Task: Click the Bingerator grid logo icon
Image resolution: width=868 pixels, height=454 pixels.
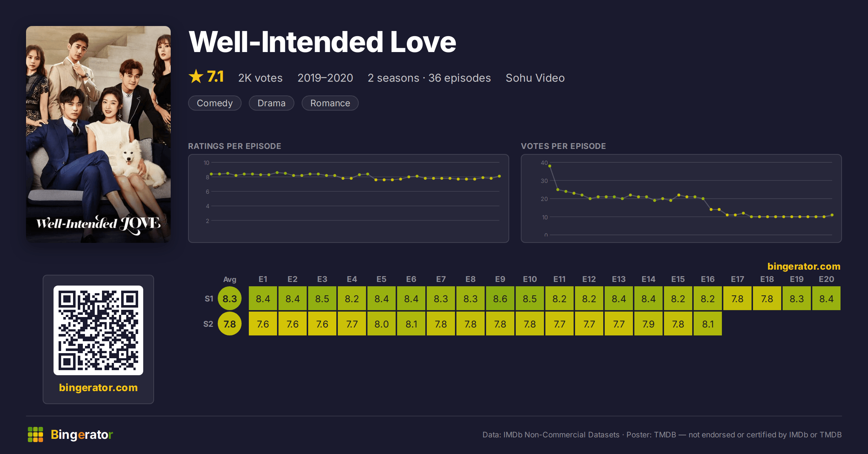Action: 35,434
